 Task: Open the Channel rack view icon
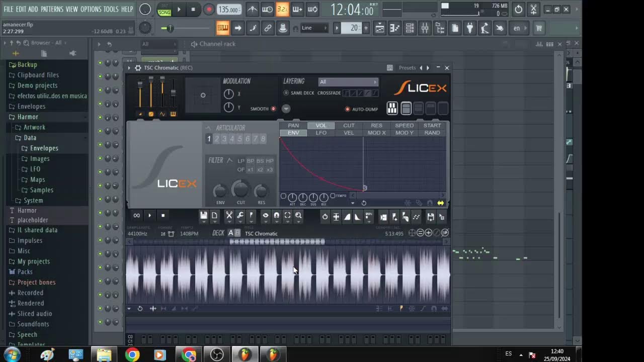tap(410, 28)
